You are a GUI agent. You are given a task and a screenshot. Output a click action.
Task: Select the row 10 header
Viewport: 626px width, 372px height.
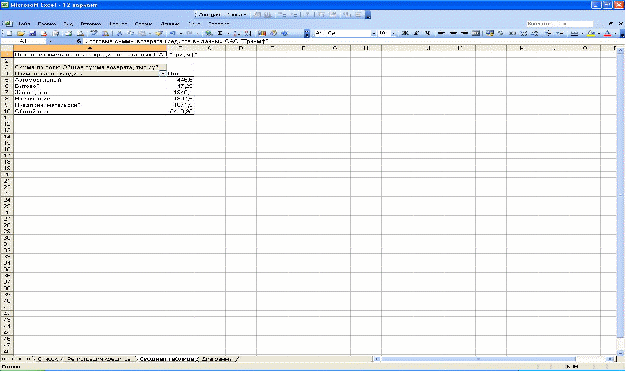pos(7,111)
